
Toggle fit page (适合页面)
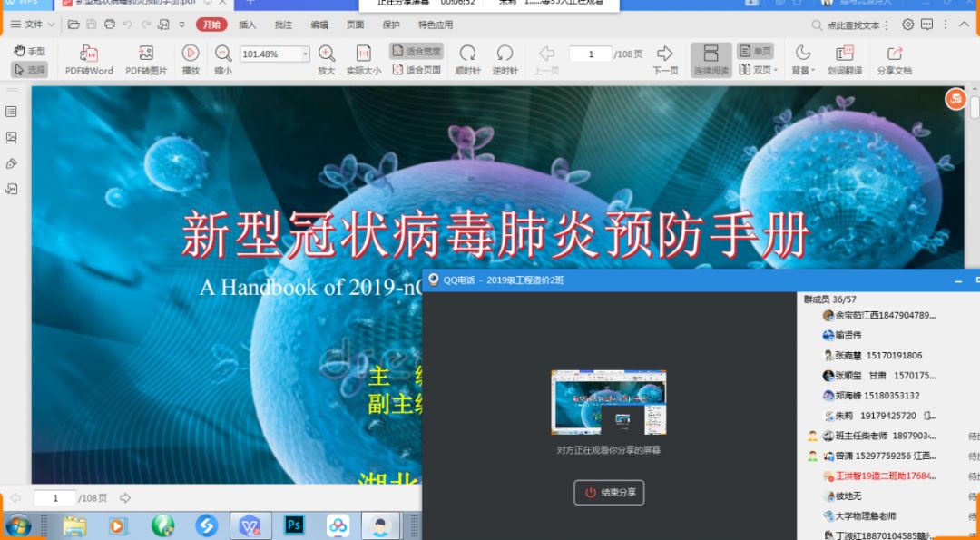(416, 70)
